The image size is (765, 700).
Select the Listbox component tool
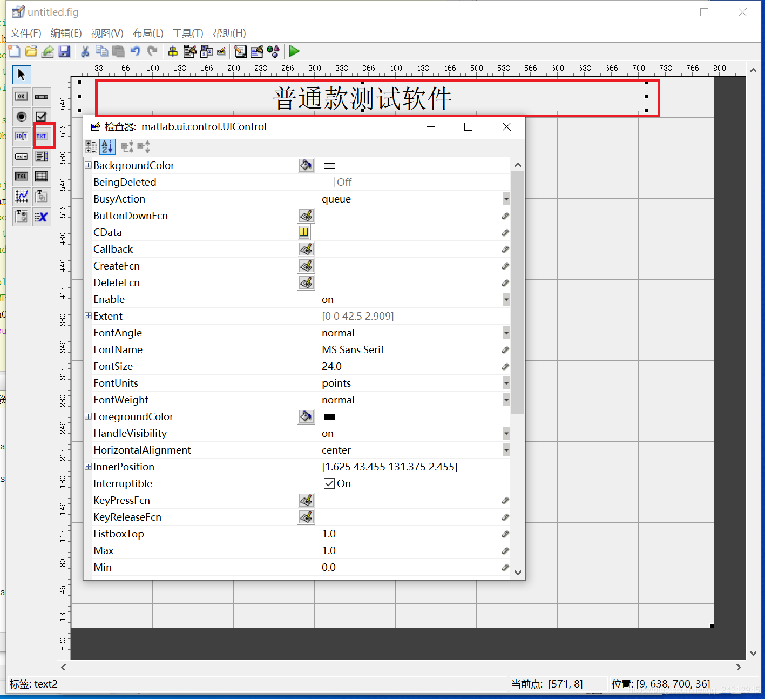coord(42,157)
